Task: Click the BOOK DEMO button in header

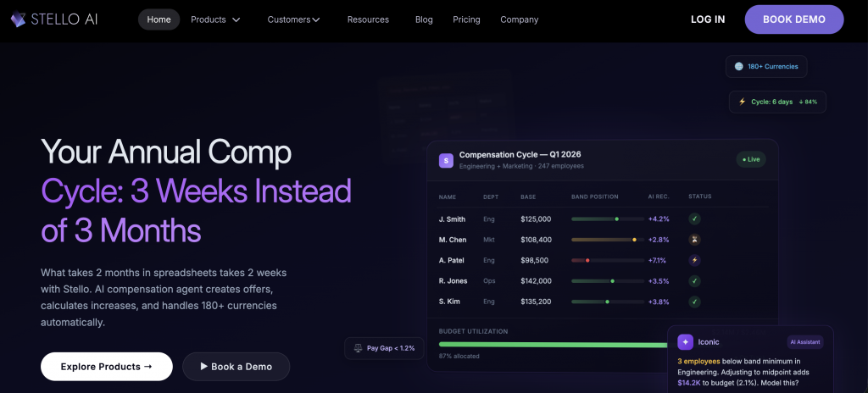Action: pyautogui.click(x=793, y=19)
